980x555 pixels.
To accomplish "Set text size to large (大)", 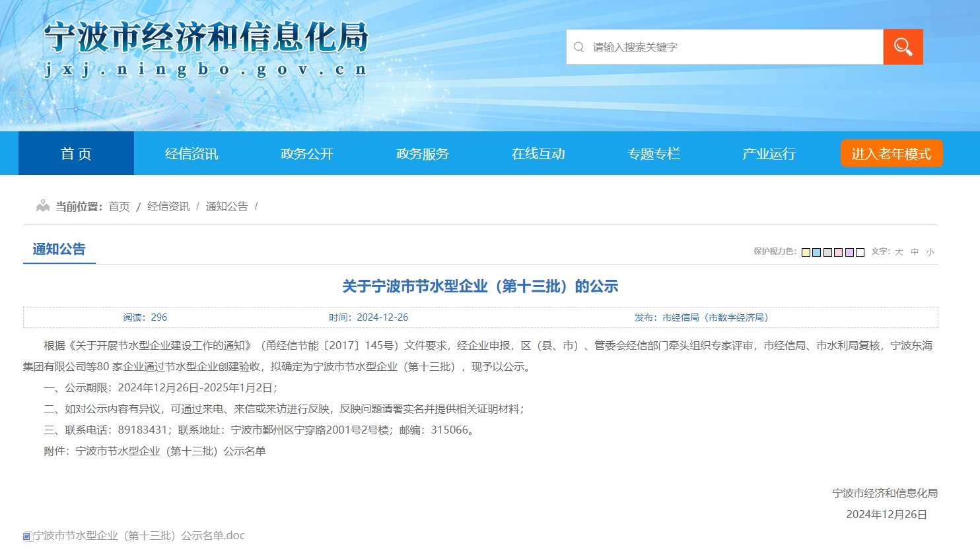I will 899,252.
